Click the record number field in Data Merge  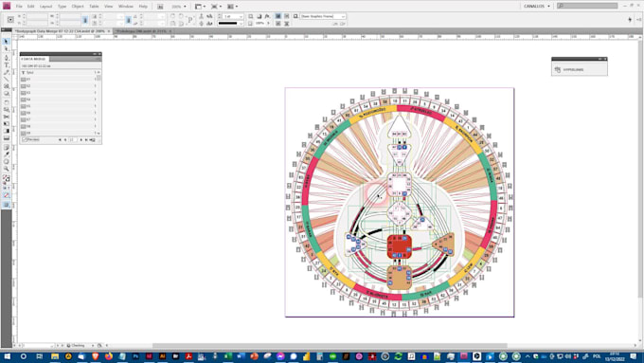tap(73, 139)
